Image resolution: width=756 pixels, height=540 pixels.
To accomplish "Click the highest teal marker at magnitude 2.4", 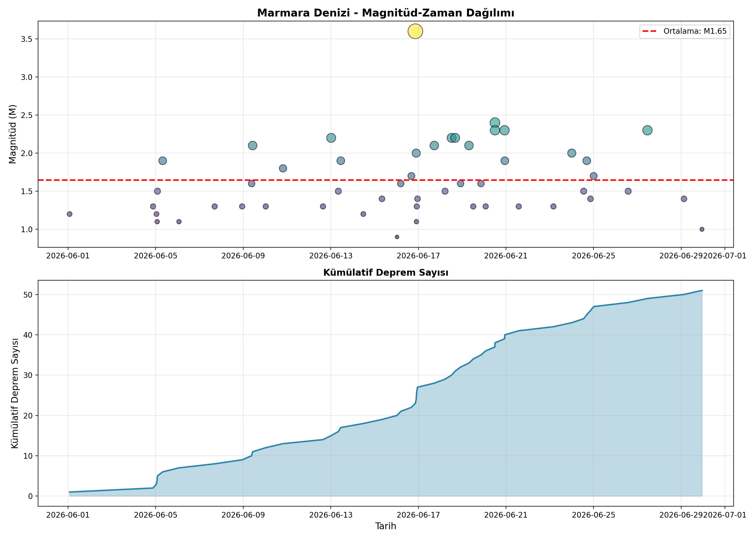I will point(495,123).
